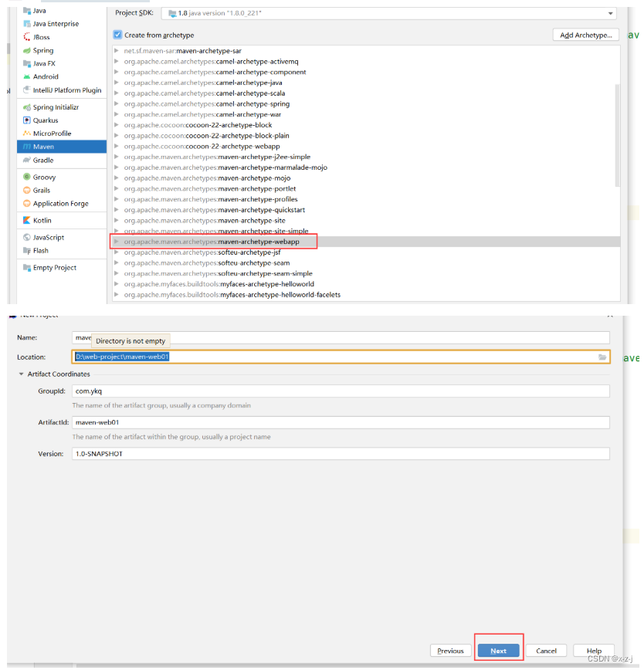Expand maven-archetype-sar node
The height and width of the screenshot is (670, 644).
(117, 50)
